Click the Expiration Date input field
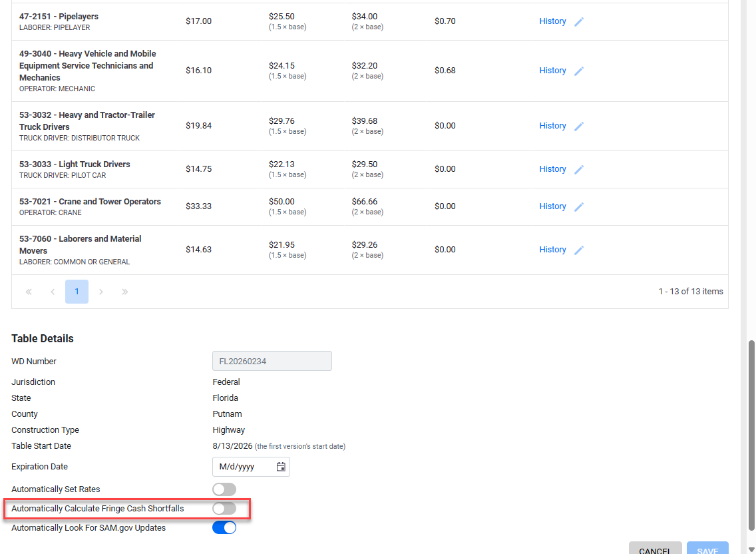 pyautogui.click(x=251, y=467)
